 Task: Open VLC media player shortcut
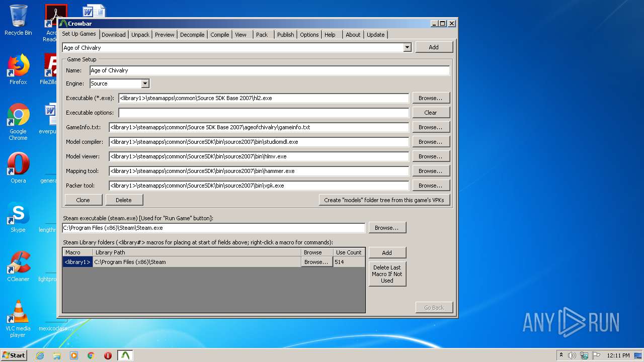pos(18,319)
